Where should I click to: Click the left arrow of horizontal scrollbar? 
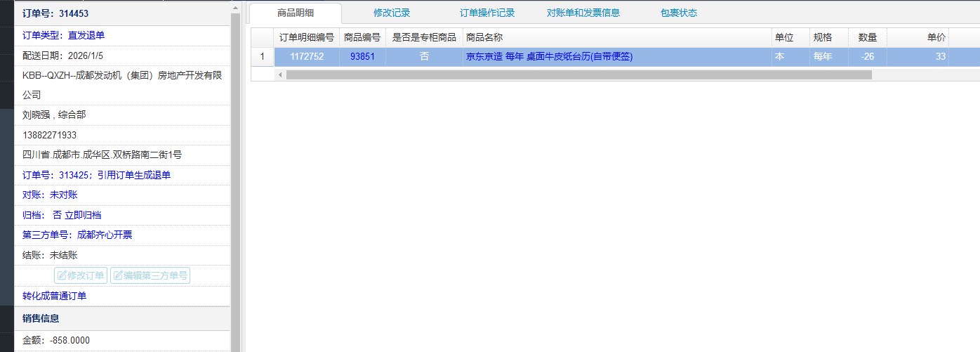click(280, 74)
